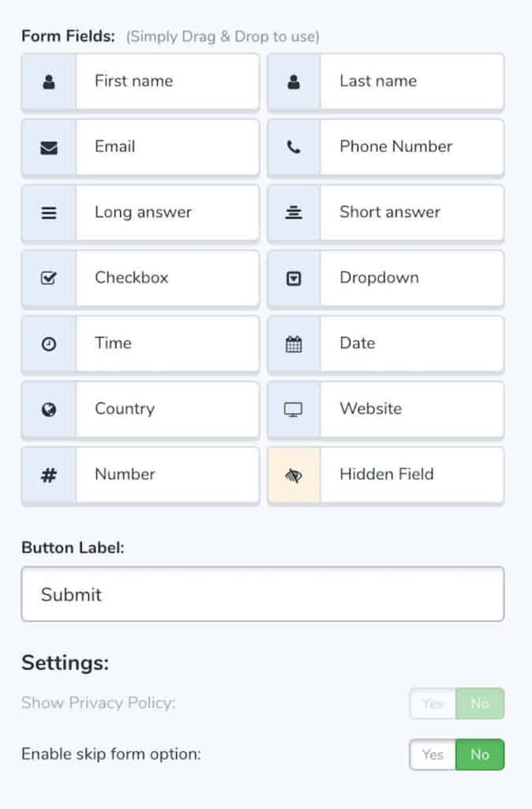Choose the Short answer field block
The width and height of the screenshot is (532, 809).
(x=386, y=213)
